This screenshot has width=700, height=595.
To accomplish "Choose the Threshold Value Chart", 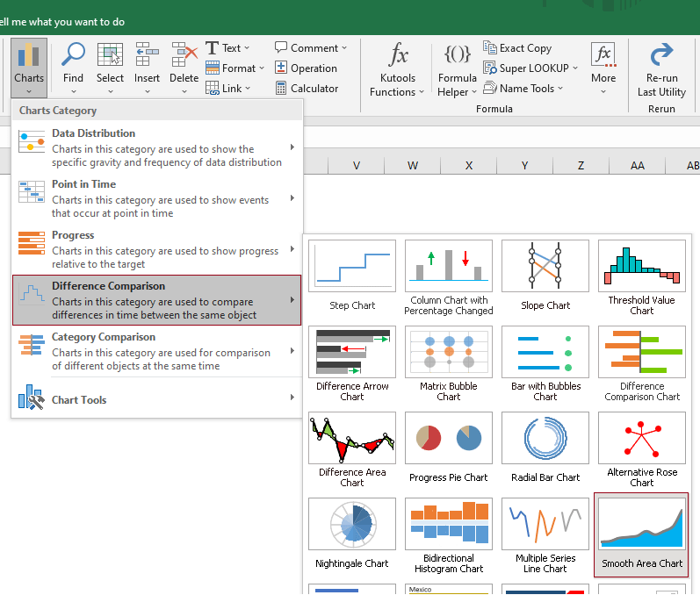I will [641, 277].
